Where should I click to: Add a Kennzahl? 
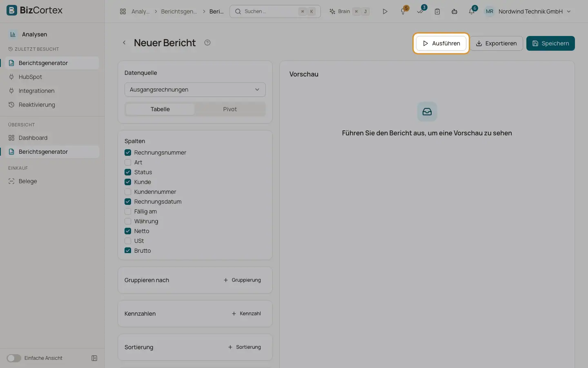[246, 314]
